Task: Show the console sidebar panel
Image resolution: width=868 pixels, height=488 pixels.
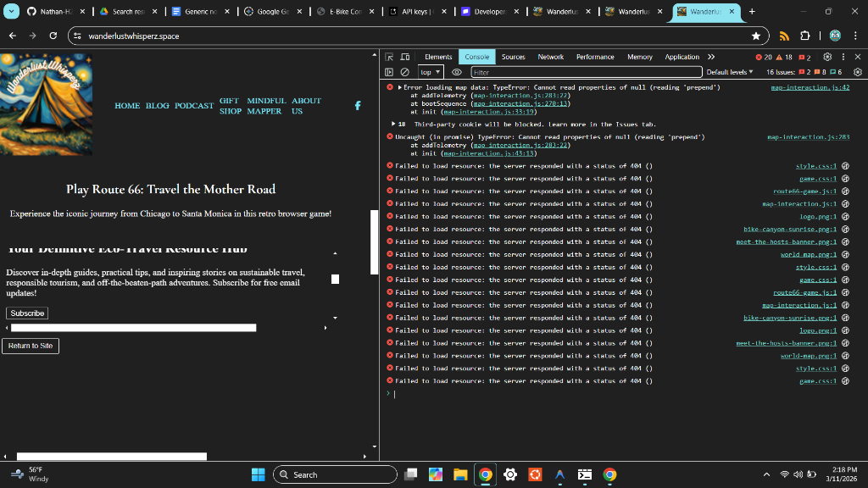Action: tap(390, 72)
